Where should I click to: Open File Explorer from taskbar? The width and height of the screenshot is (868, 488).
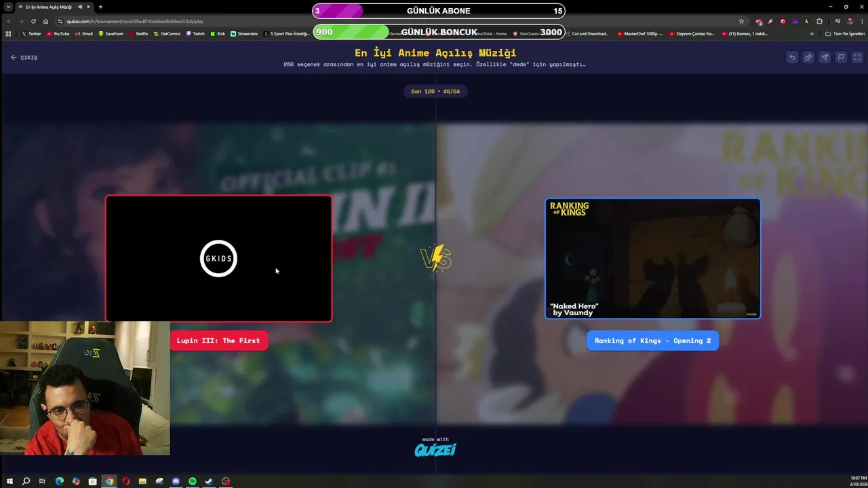point(142,481)
